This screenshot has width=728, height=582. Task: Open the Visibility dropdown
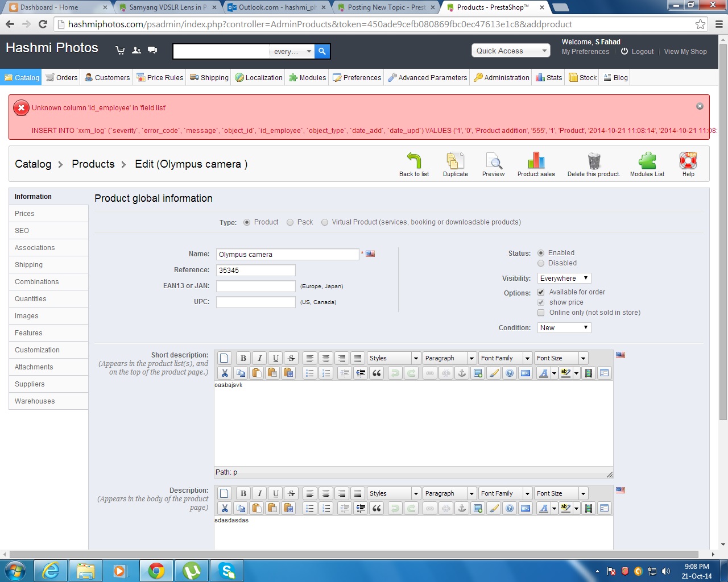pyautogui.click(x=564, y=278)
